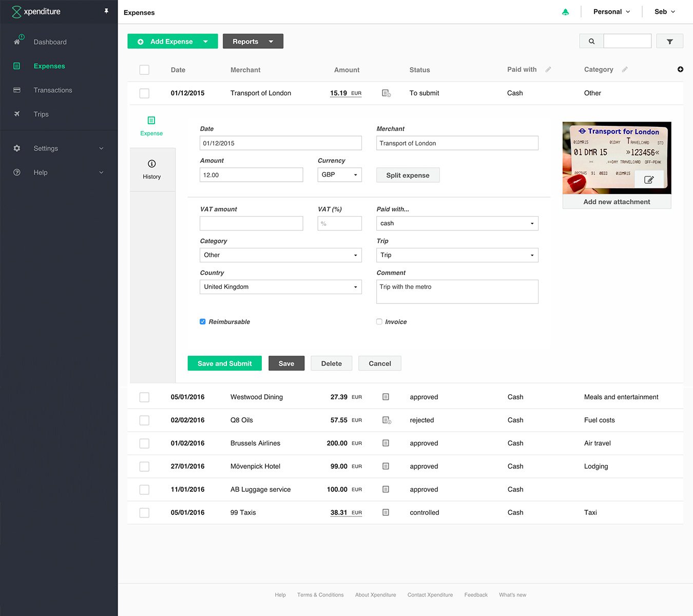Viewport: 693px width, 616px height.
Task: Click the Amount input field
Action: tap(251, 175)
